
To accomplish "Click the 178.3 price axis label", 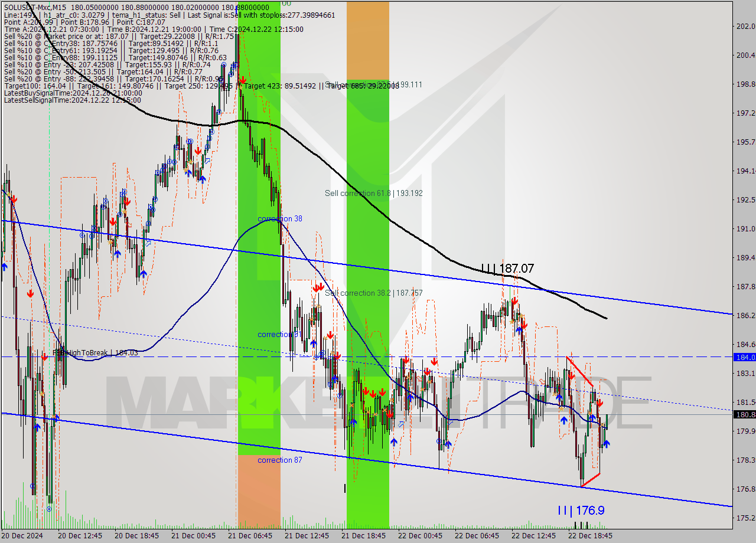I will pyautogui.click(x=746, y=460).
